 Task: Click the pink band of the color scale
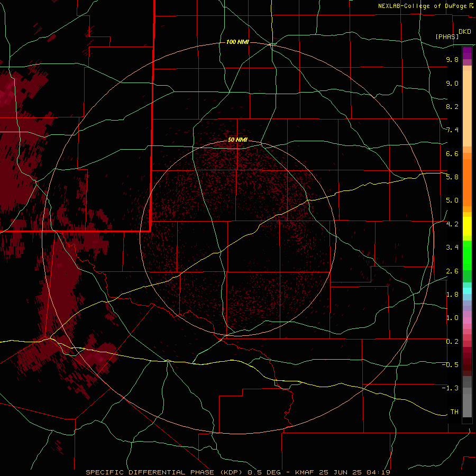click(x=467, y=321)
